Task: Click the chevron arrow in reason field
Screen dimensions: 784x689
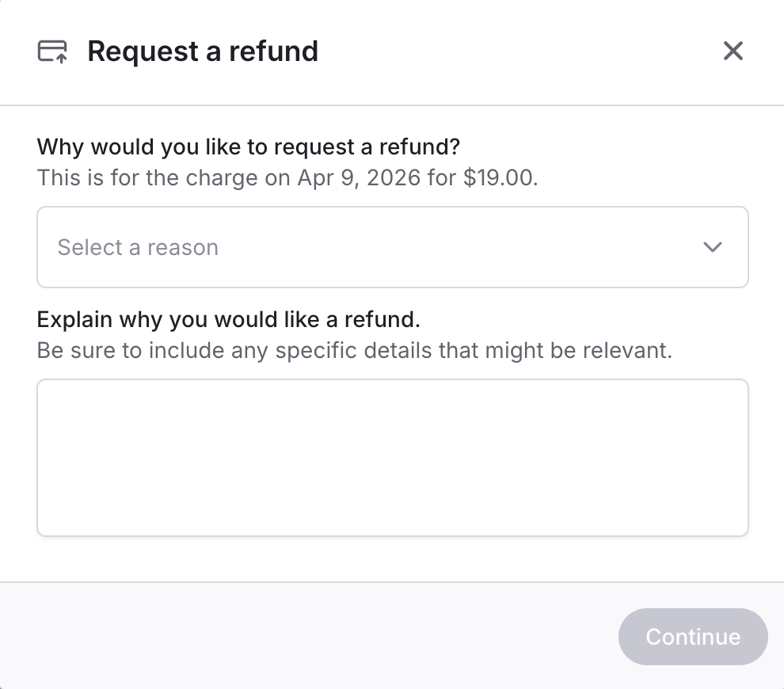Action: pyautogui.click(x=713, y=247)
